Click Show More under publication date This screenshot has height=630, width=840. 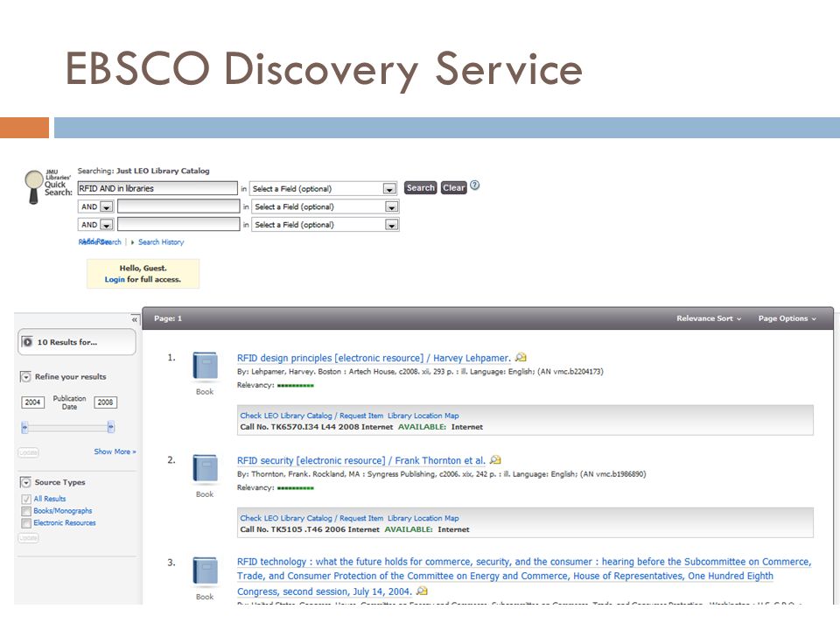115,451
